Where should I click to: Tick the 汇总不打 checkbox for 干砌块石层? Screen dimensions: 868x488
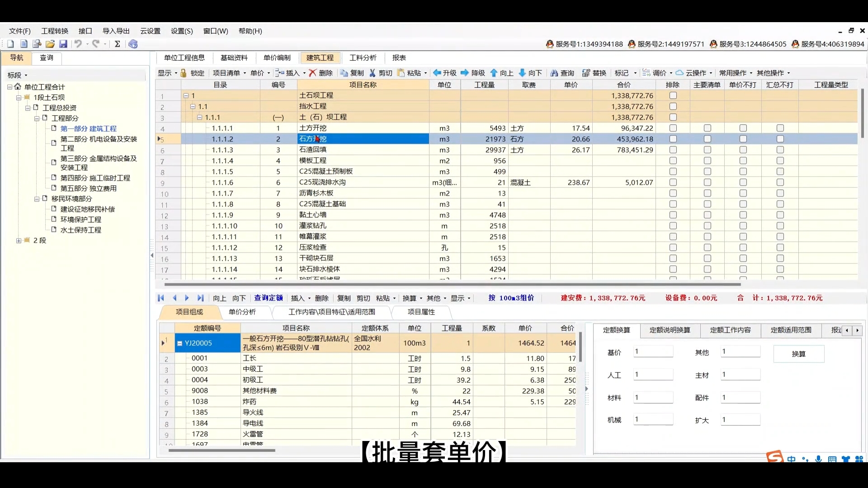(780, 258)
